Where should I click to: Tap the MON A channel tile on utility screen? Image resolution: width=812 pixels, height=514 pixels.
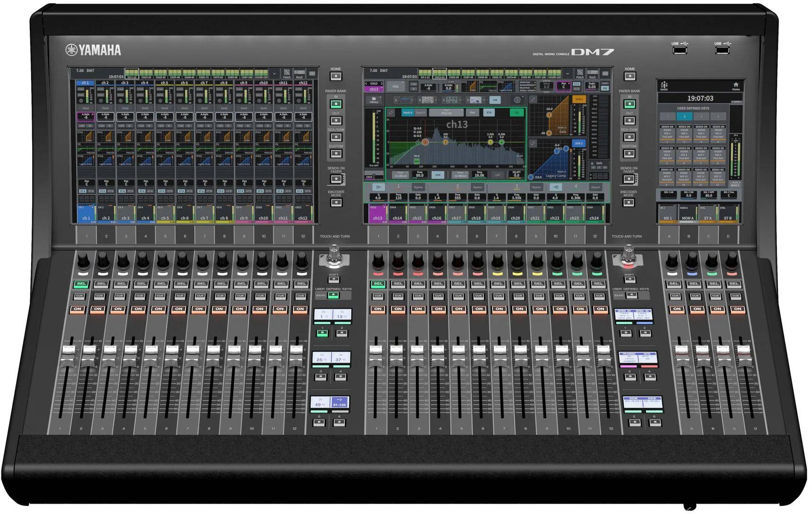(x=688, y=214)
